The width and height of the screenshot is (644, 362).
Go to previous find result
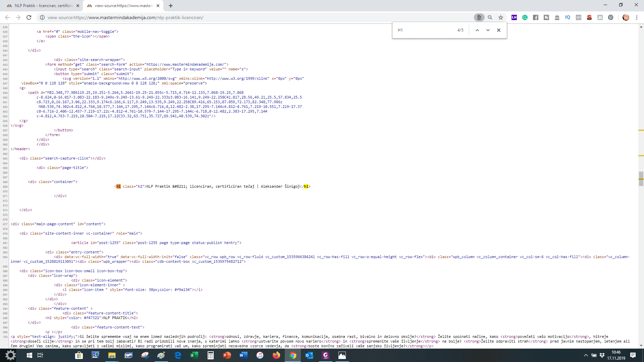point(477,30)
